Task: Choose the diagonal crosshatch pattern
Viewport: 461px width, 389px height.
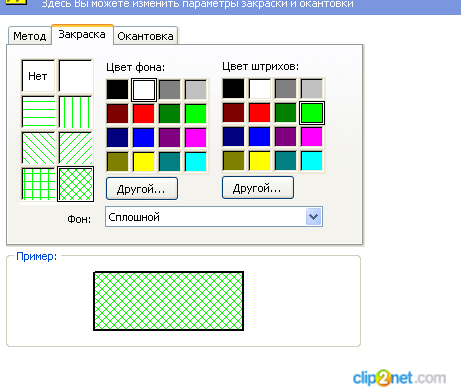Action: pos(76,184)
